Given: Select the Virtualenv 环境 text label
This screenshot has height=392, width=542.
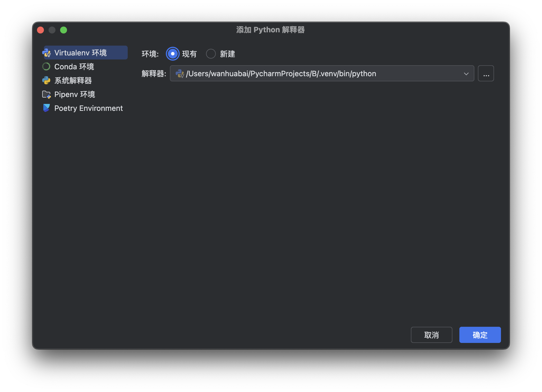Looking at the screenshot, I should [81, 53].
